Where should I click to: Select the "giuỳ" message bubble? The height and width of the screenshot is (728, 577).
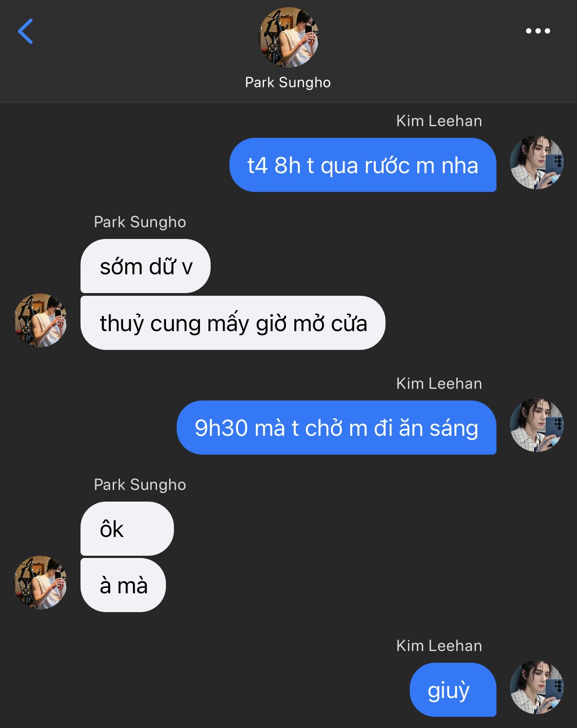coord(453,690)
